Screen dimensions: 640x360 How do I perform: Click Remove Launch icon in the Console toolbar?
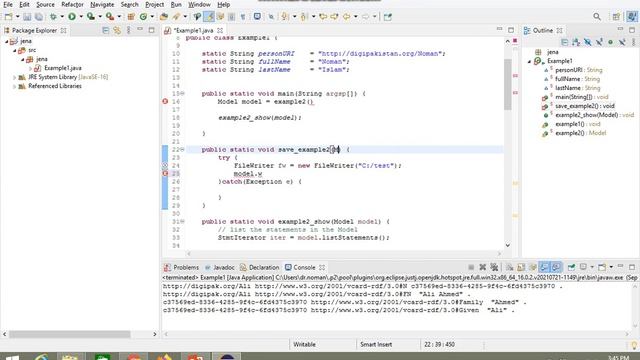click(482, 267)
